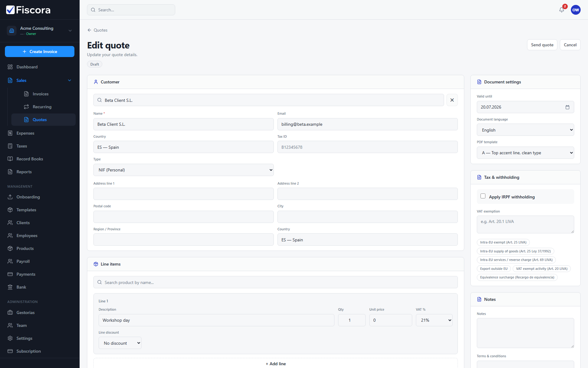Screen dimensions: 588x368
Task: Click the Clients people icon
Action: click(x=10, y=223)
